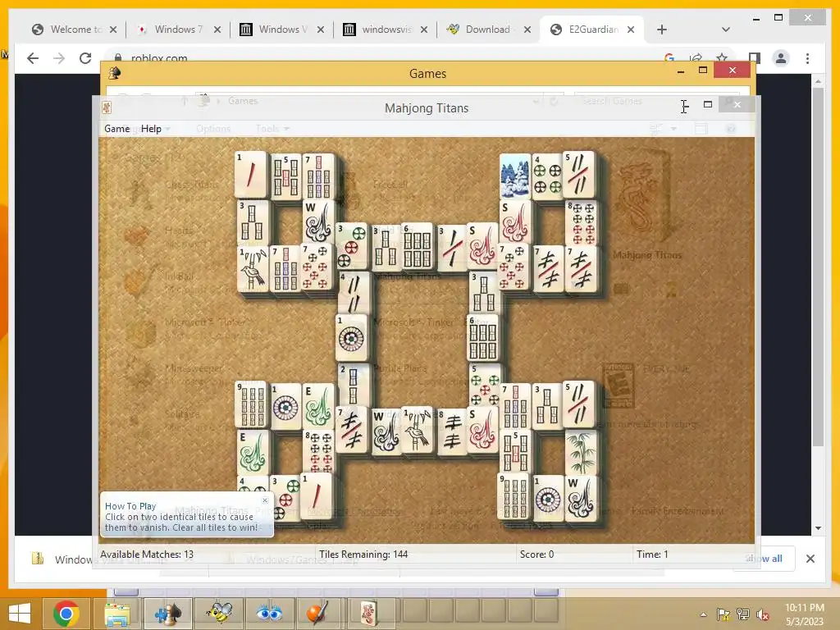Image resolution: width=840 pixels, height=630 pixels.
Task: Open Chrome side panel
Action: (755, 58)
